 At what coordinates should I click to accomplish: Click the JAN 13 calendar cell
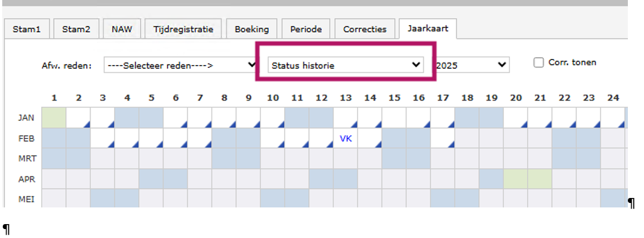pos(345,118)
